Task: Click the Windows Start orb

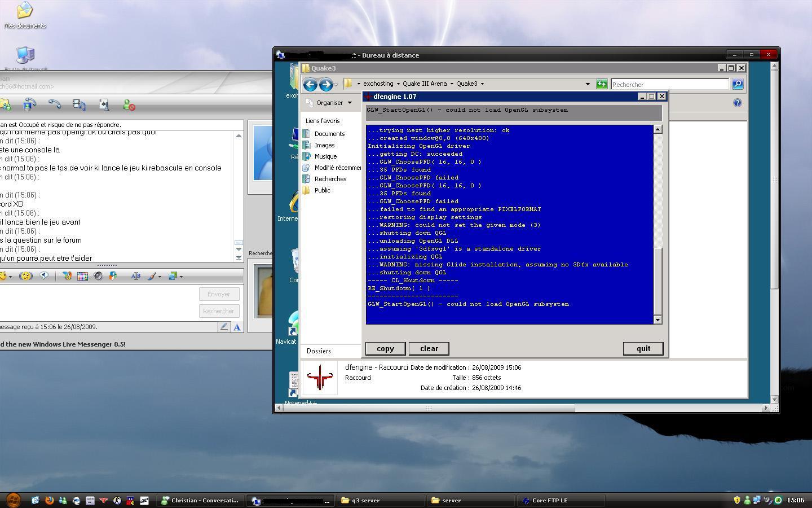Action: click(x=14, y=500)
